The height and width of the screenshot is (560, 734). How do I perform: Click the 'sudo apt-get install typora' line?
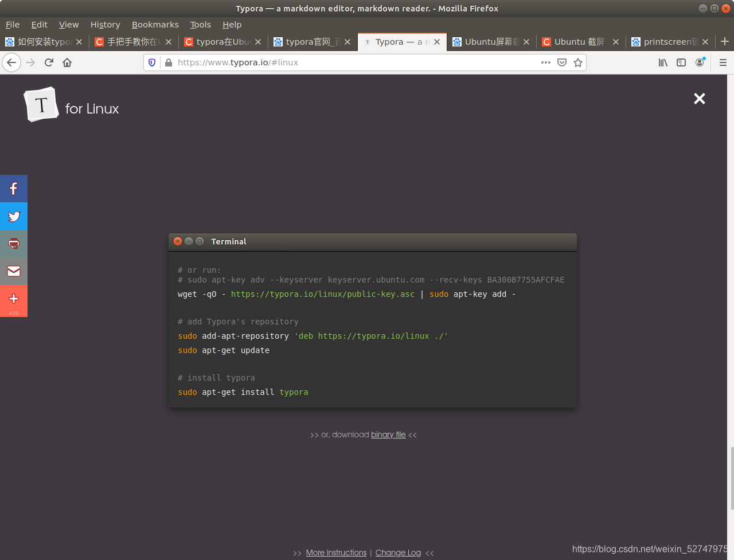tap(243, 392)
